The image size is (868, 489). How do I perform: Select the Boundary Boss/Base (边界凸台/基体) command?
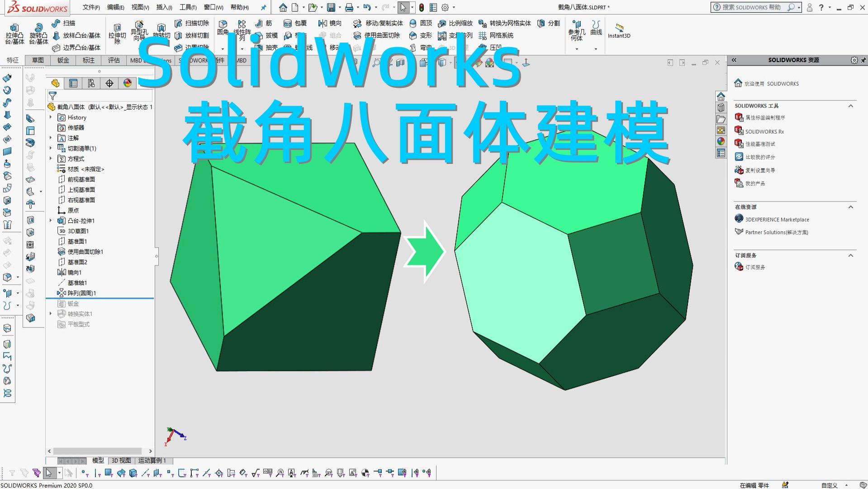click(x=76, y=48)
